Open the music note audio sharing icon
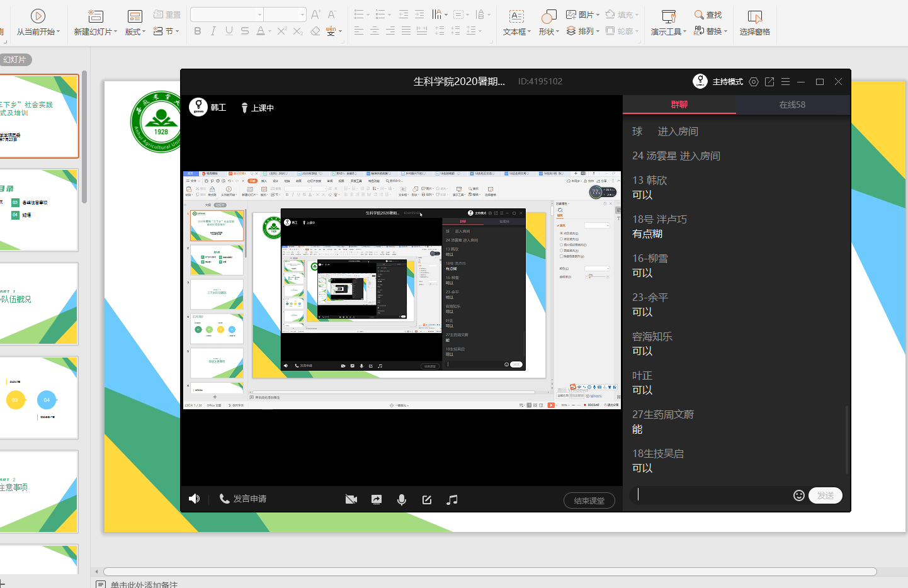This screenshot has width=908, height=588. pyautogui.click(x=452, y=499)
